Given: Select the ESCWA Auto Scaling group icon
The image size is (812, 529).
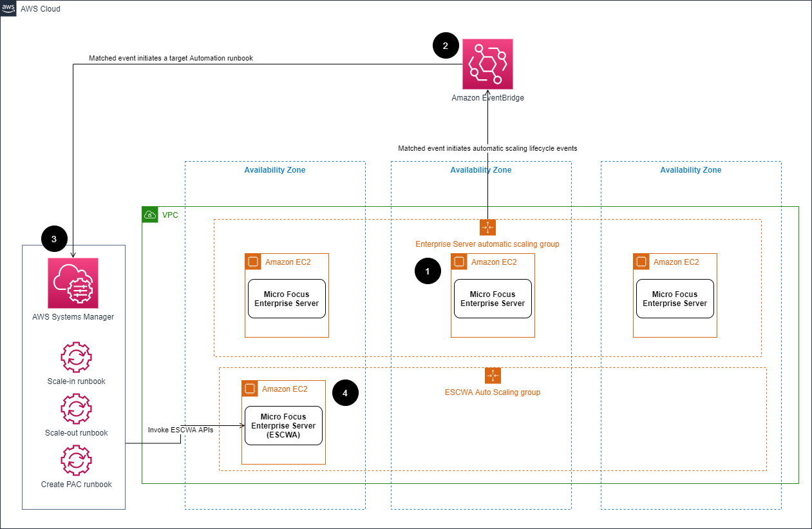Looking at the screenshot, I should click(x=493, y=375).
